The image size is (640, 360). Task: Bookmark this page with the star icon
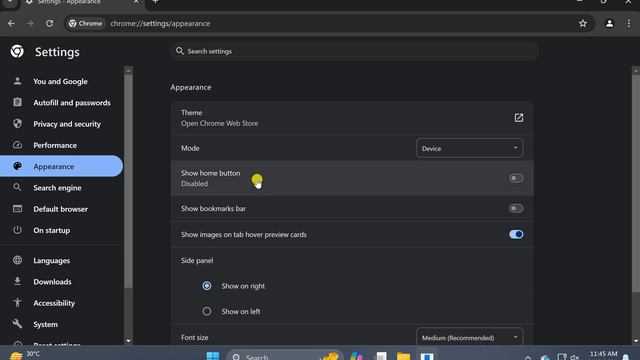pyautogui.click(x=582, y=24)
